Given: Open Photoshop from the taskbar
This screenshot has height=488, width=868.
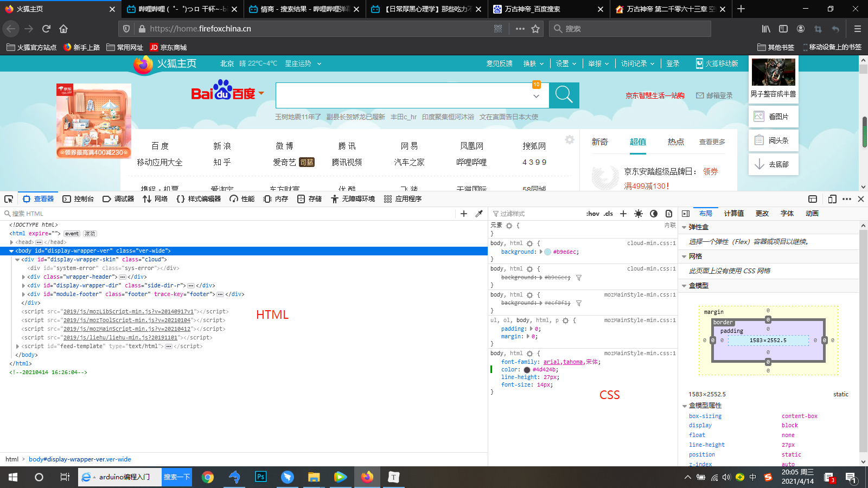Looking at the screenshot, I should [x=261, y=477].
